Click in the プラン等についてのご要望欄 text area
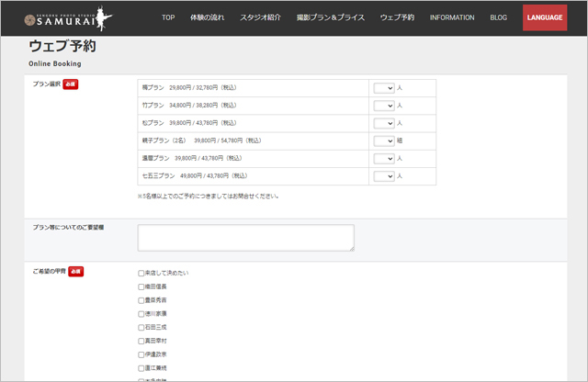The width and height of the screenshot is (588, 382). point(246,238)
